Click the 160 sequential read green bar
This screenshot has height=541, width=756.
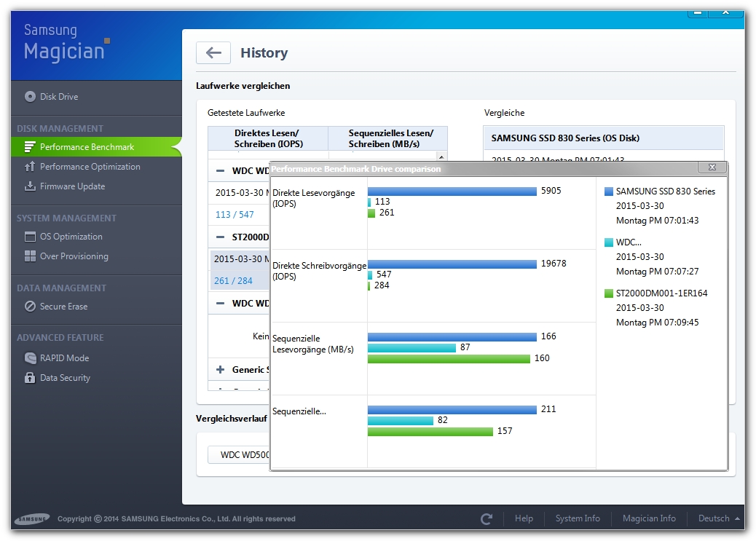tap(449, 359)
